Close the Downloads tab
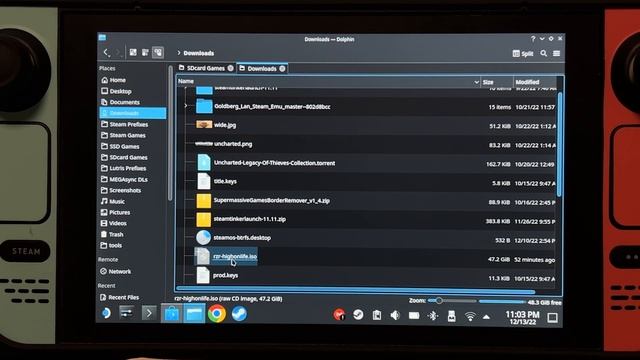The width and height of the screenshot is (640, 360). pyautogui.click(x=282, y=69)
